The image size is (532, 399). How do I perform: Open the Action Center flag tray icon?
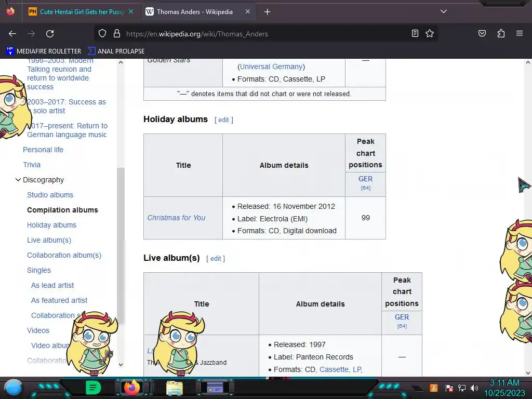449,388
